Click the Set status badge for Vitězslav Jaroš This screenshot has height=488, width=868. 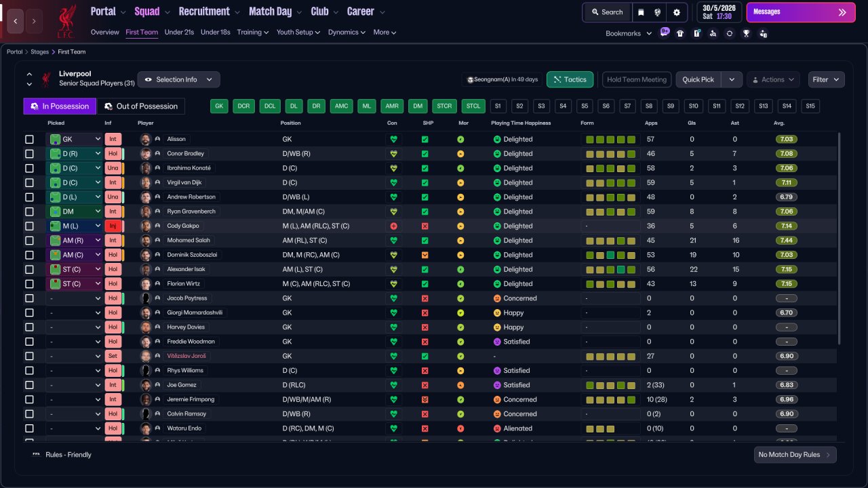(x=113, y=357)
